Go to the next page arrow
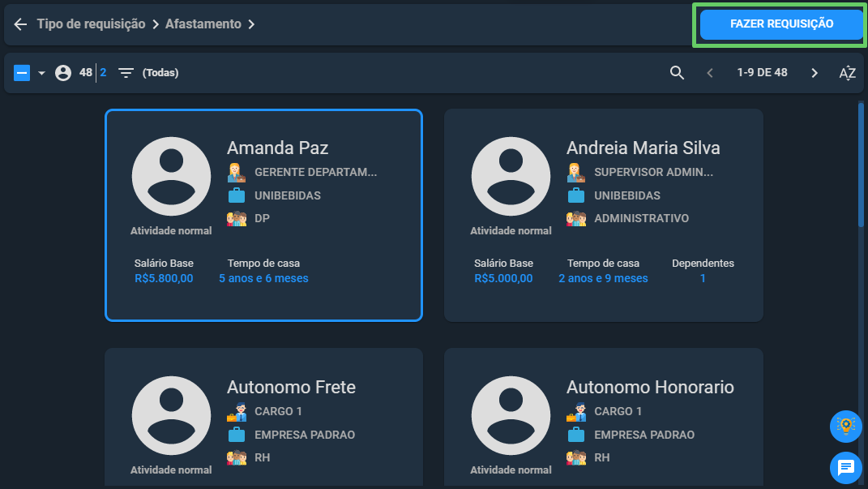Viewport: 868px width, 489px height. pos(815,72)
